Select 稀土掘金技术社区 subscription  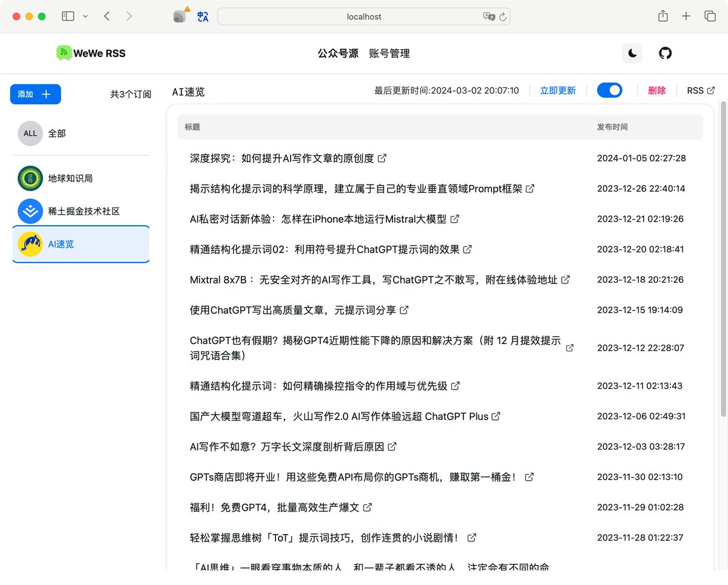pos(81,211)
